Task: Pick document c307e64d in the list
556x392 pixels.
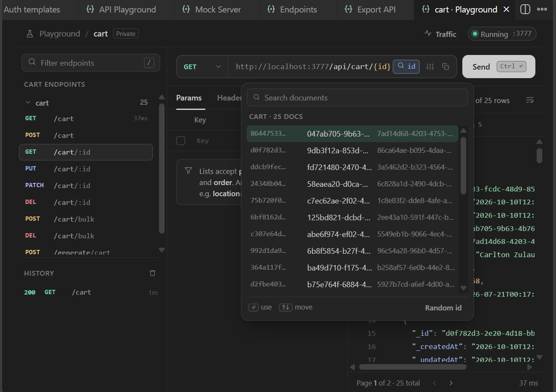Action: click(x=352, y=234)
